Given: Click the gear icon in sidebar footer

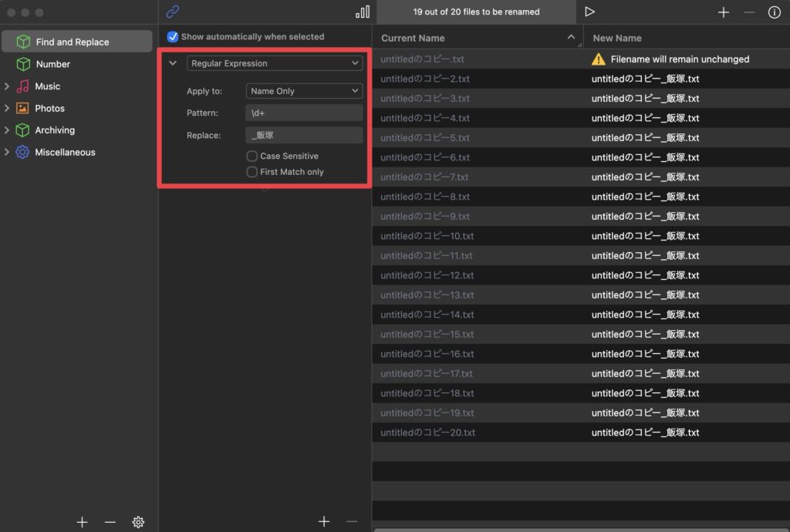Looking at the screenshot, I should [x=138, y=522].
